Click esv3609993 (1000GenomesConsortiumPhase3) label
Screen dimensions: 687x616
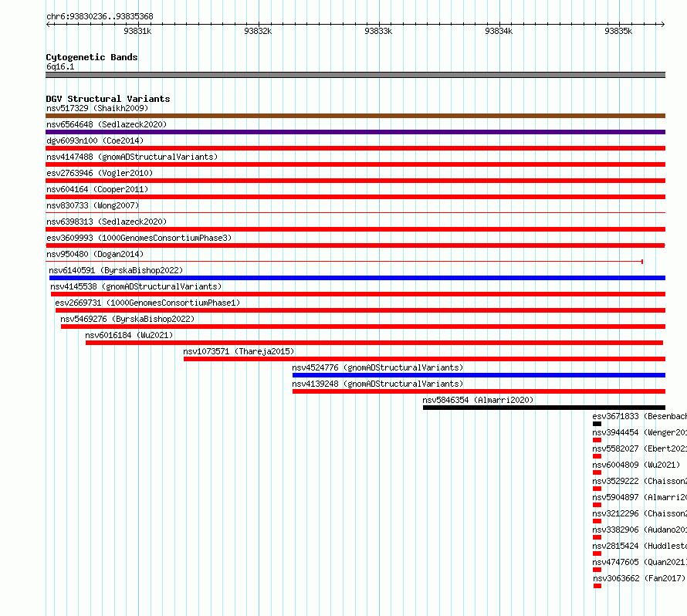click(139, 238)
